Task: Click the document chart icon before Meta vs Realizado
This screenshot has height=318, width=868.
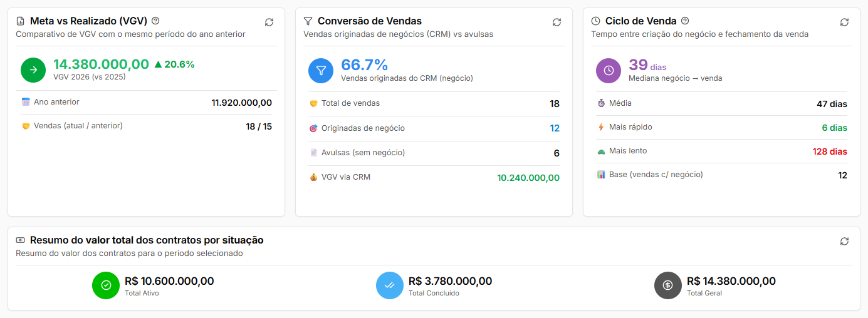Action: tap(20, 21)
